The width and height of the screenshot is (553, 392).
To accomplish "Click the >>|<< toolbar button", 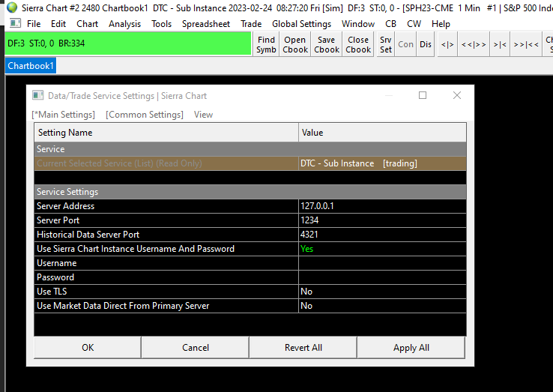I will pos(526,44).
